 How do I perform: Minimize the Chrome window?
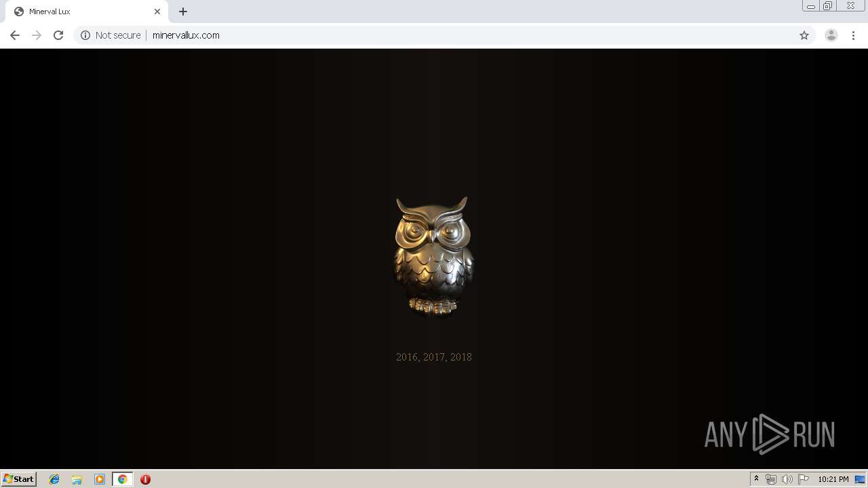tap(811, 6)
